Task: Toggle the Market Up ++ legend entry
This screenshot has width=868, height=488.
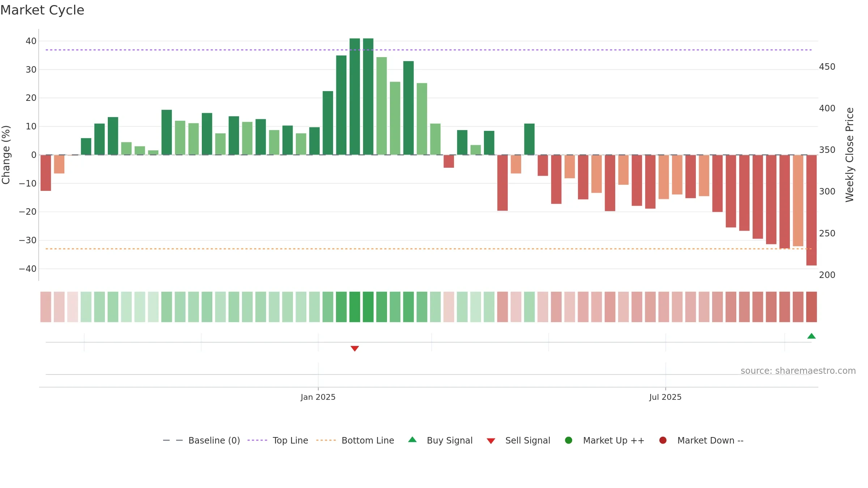Action: pos(604,440)
